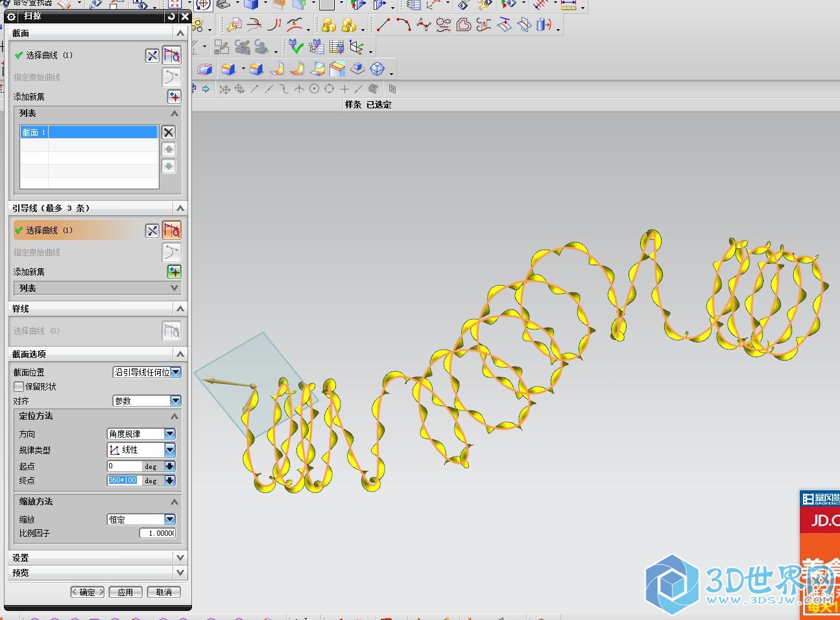Click 添加新集 button in 截面 section

[x=174, y=97]
